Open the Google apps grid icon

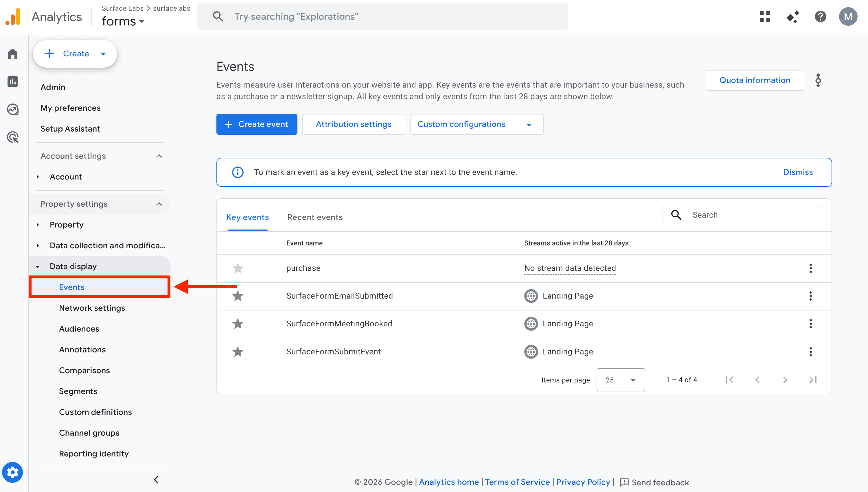765,16
